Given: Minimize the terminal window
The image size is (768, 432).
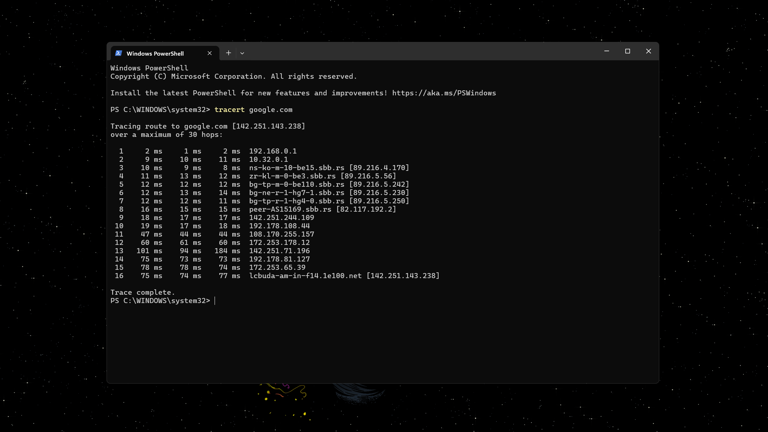Looking at the screenshot, I should coord(606,51).
